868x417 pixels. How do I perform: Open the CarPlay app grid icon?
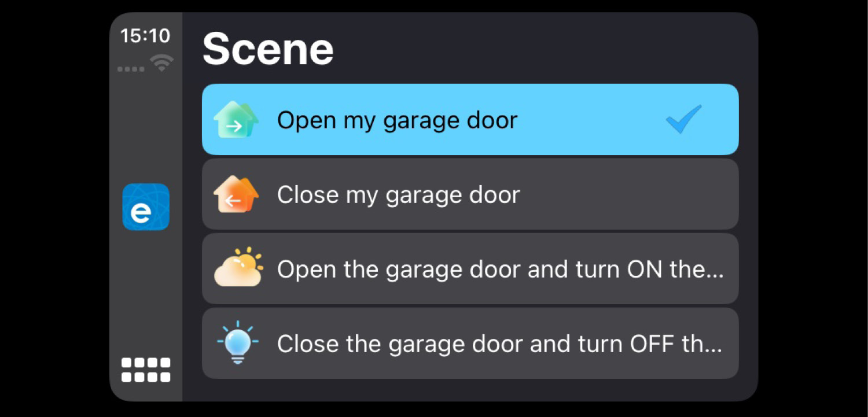(146, 370)
